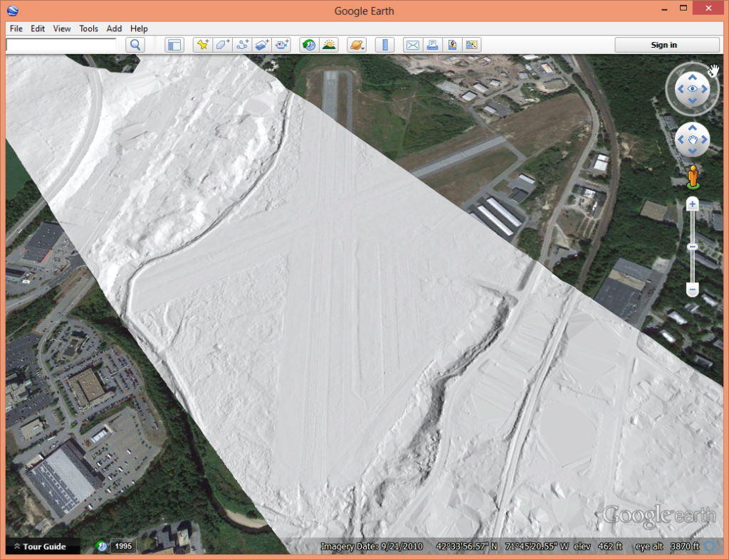
Task: Add a new placemark
Action: click(x=203, y=45)
